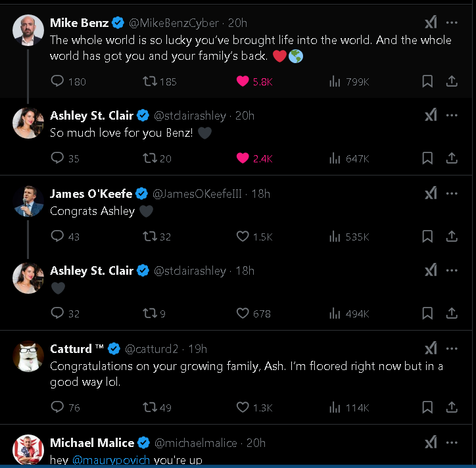The image size is (476, 468).
Task: Retweet Mike Benz's post
Action: [x=150, y=82]
